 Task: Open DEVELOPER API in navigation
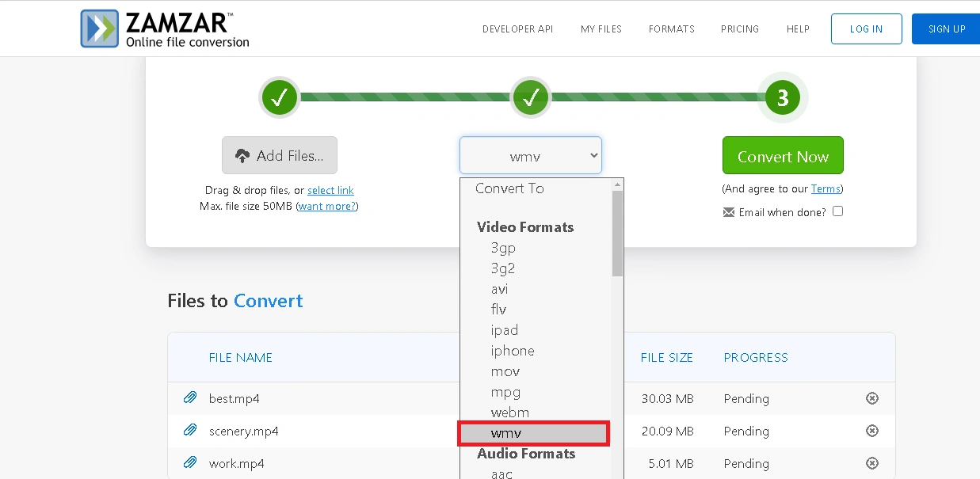[x=517, y=29]
